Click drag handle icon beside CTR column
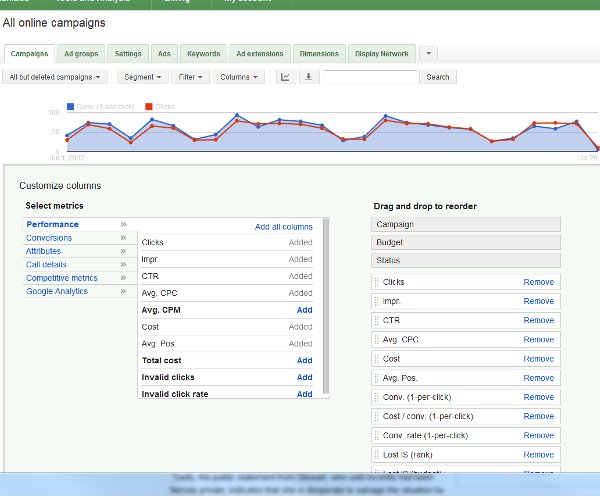Viewport: 600px width, 500px height. 377,320
